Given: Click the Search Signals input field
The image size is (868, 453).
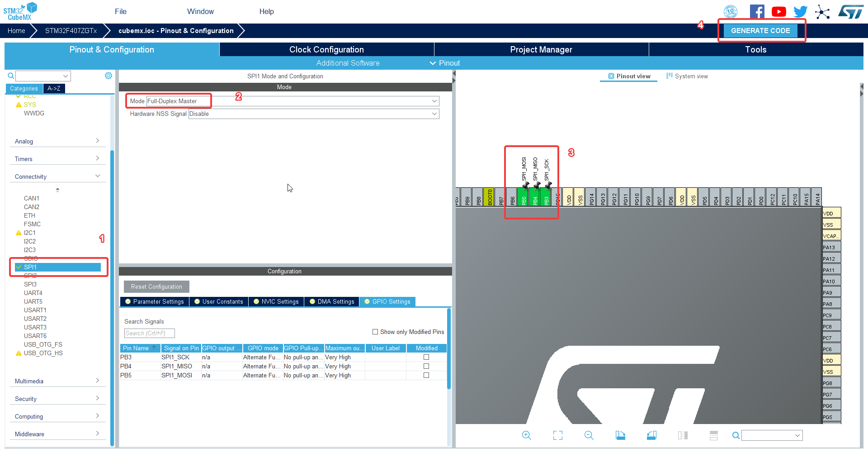Looking at the screenshot, I should [x=149, y=333].
